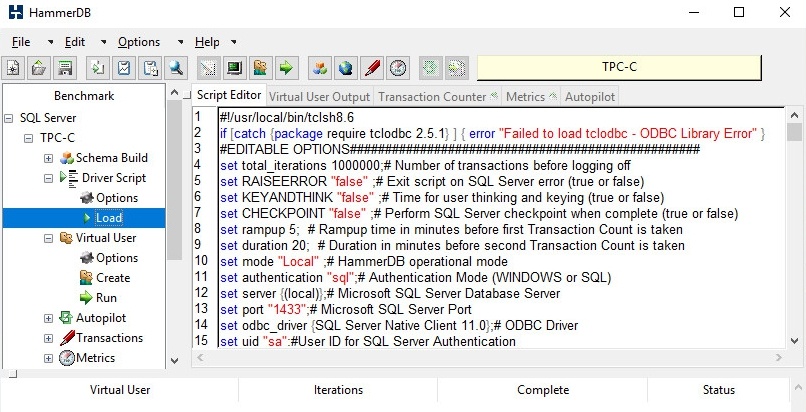Viewport: 806px width, 412px height.
Task: Expand the Transactions tree node
Action: [48, 339]
